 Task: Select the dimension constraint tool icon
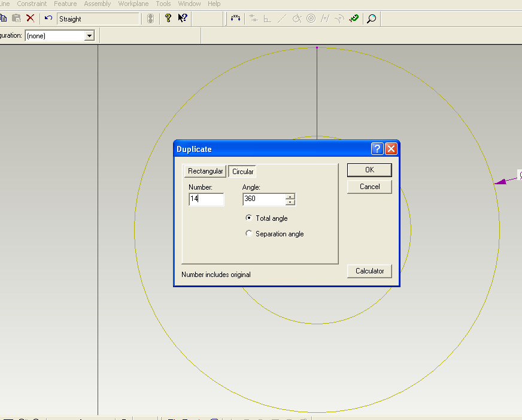pyautogui.click(x=235, y=19)
